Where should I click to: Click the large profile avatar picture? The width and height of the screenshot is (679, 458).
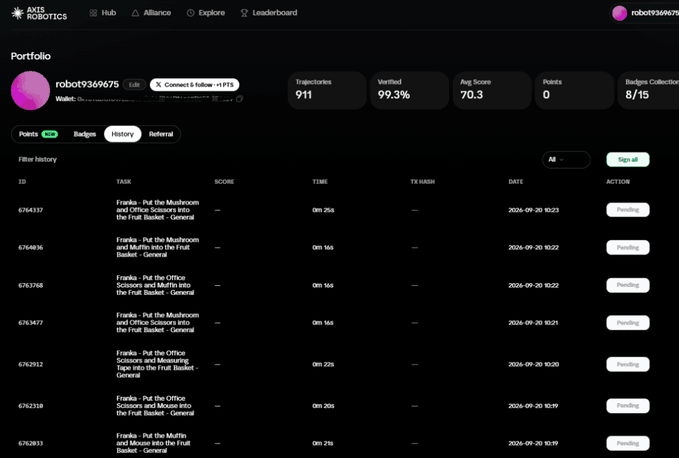tap(30, 90)
